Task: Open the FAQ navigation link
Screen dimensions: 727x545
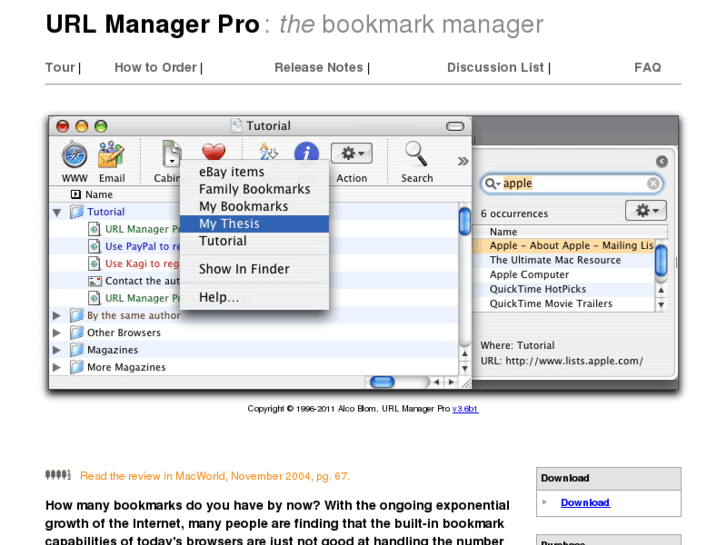Action: (648, 68)
